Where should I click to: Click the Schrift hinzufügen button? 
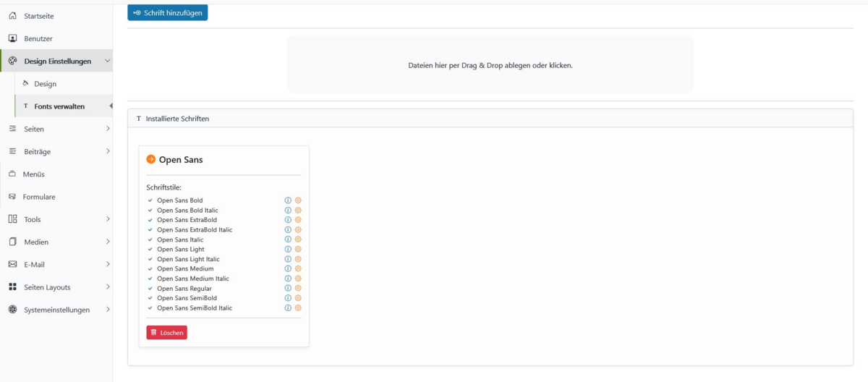click(x=168, y=12)
